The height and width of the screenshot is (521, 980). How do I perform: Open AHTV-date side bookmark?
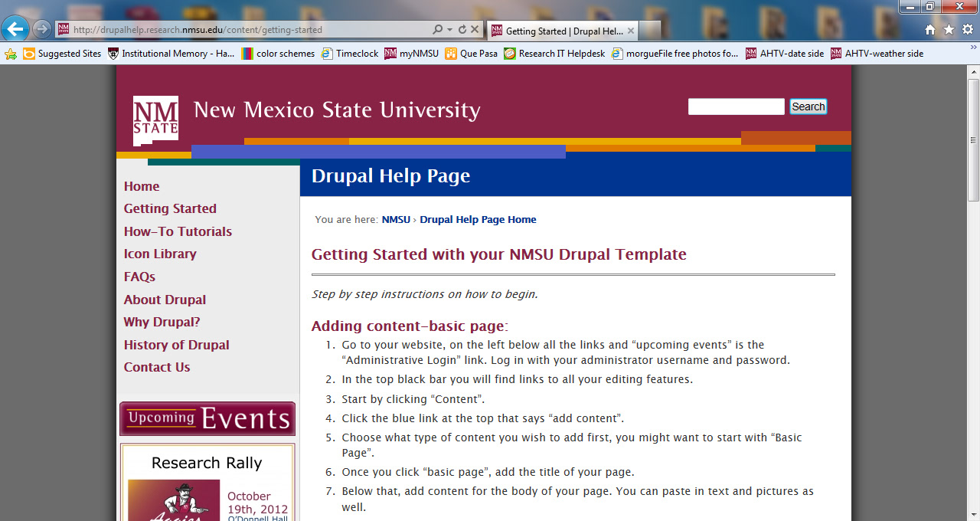tap(785, 54)
